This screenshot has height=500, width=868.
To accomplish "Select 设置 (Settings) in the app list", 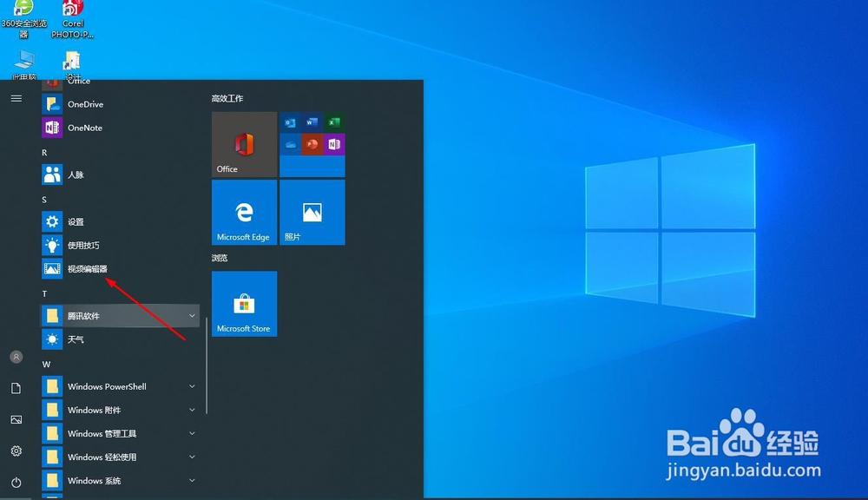I will click(x=75, y=221).
